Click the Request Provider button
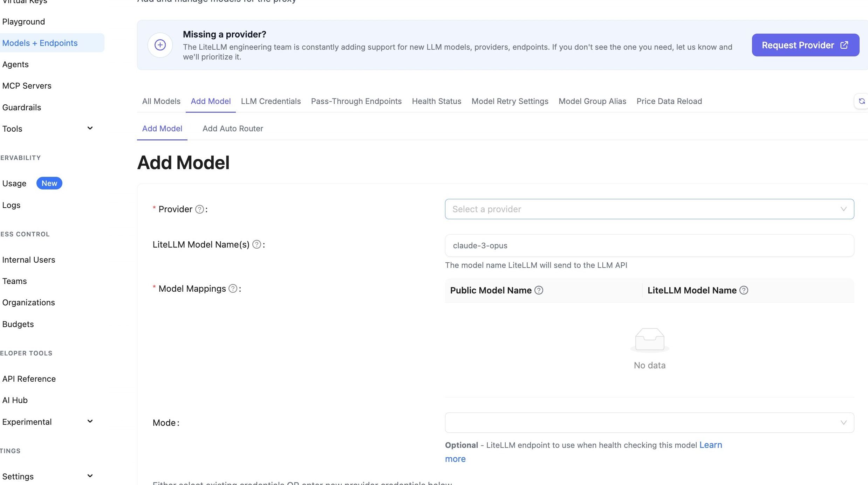The height and width of the screenshot is (485, 868). 805,45
